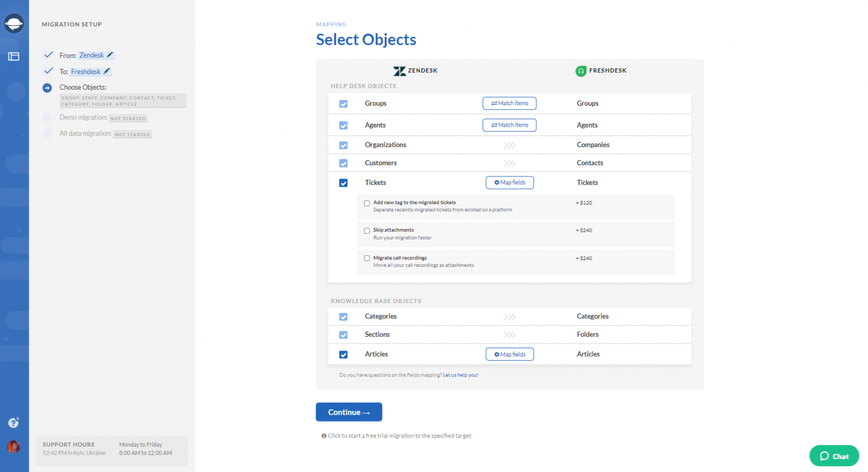Viewport: 868px width, 472px height.
Task: Enable the Skip attachments option
Action: click(x=367, y=231)
